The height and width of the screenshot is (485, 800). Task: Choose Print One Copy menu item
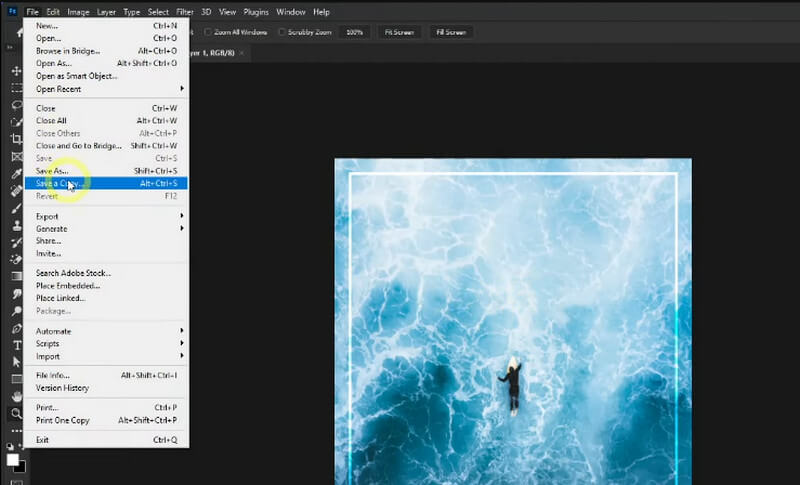[x=106, y=420]
